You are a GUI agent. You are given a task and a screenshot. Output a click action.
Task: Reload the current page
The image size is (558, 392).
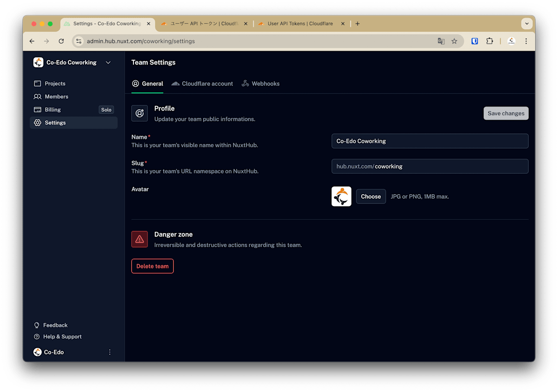61,41
